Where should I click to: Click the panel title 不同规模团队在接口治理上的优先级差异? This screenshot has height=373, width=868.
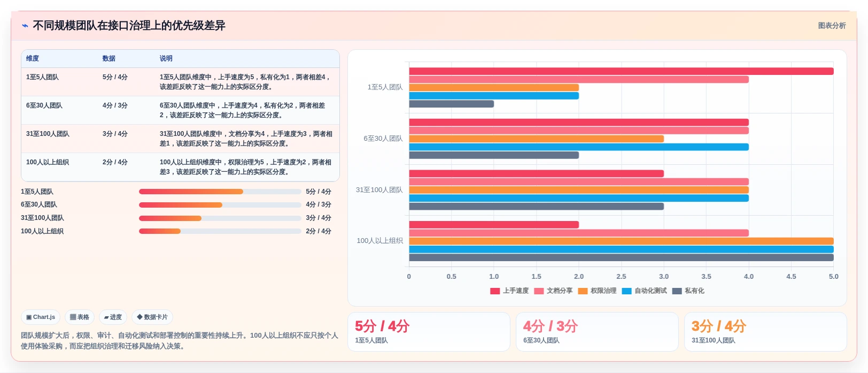(x=129, y=26)
